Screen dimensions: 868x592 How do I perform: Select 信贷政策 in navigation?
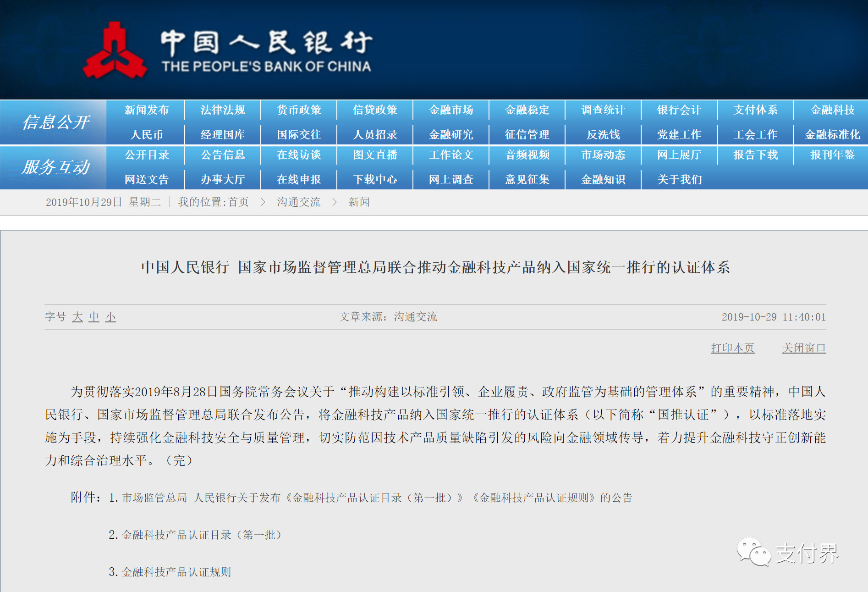pos(375,110)
